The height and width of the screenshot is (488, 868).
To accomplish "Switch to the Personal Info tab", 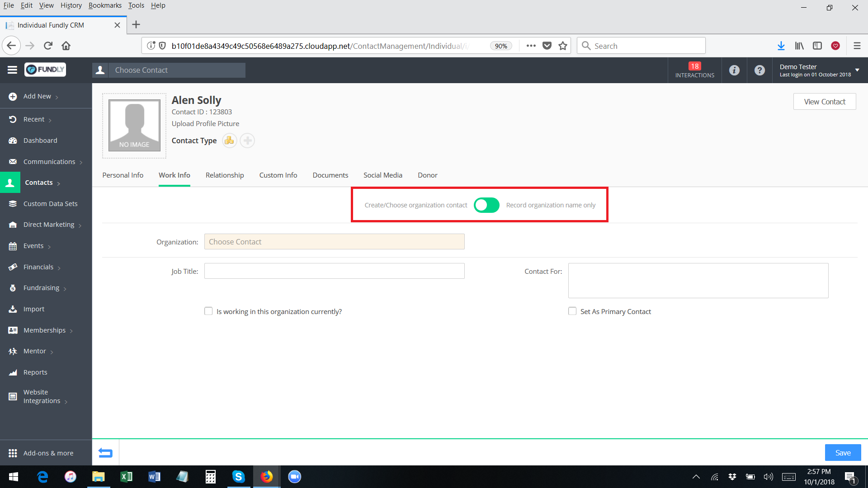I will tap(123, 175).
